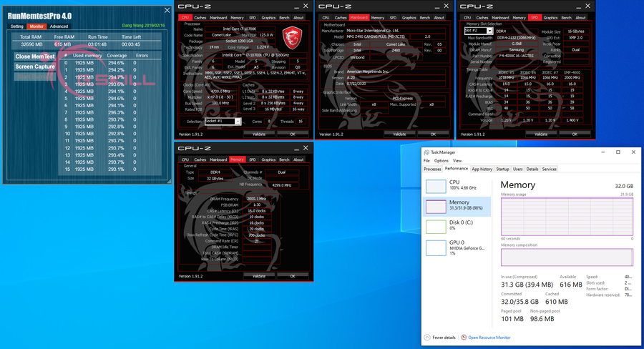
Task: Switch to Setting tab in RunMemtestPro
Action: point(17,26)
